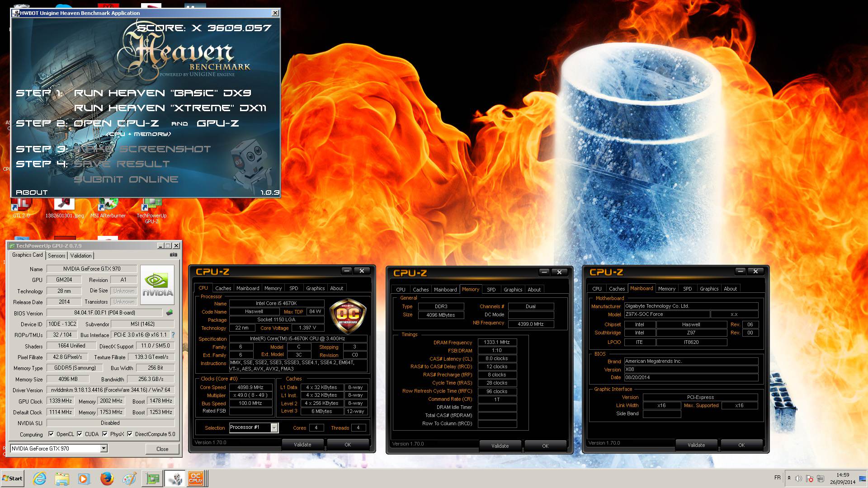Launch Internet Explorer from the taskbar
Screen dimensions: 868x488
click(x=40, y=479)
